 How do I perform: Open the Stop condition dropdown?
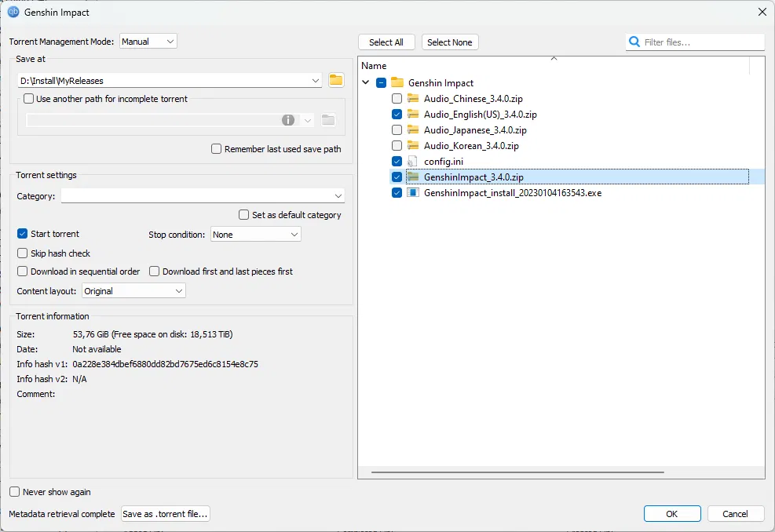(x=255, y=234)
